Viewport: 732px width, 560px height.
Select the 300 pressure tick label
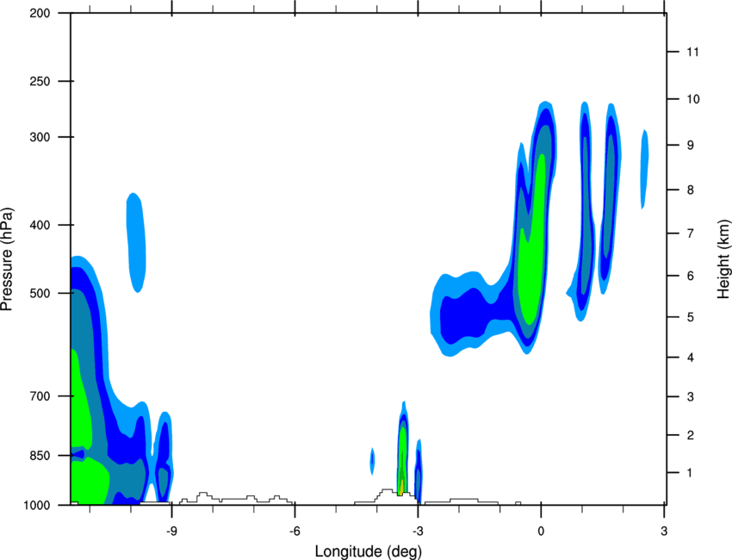pos(40,137)
